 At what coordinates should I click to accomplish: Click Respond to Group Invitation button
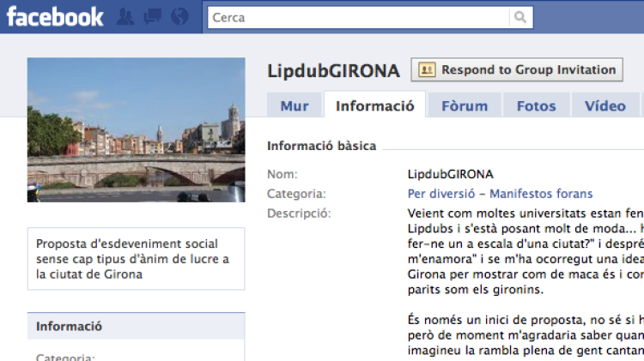coord(517,69)
